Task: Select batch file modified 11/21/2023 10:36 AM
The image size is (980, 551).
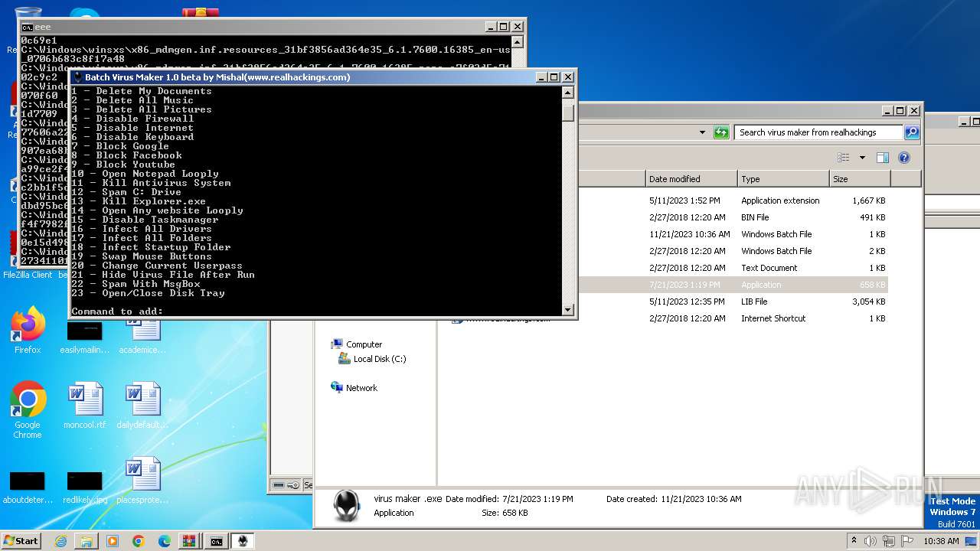Action: point(733,234)
